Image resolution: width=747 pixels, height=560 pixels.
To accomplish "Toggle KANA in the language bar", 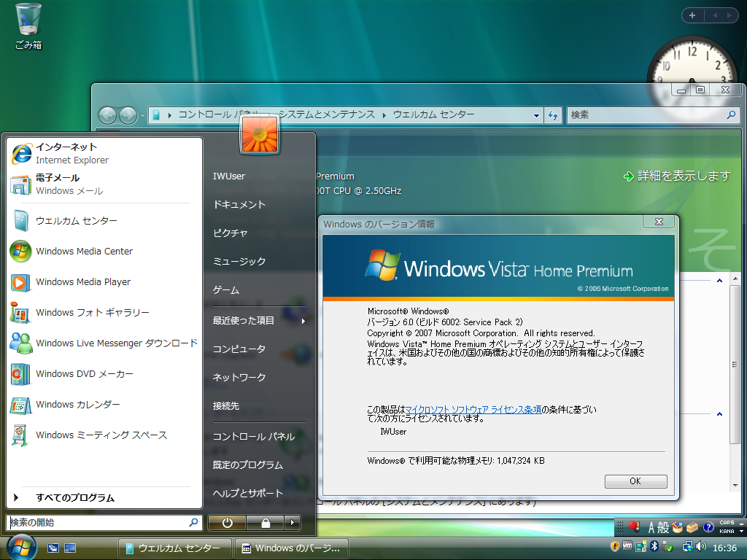I will tap(727, 531).
